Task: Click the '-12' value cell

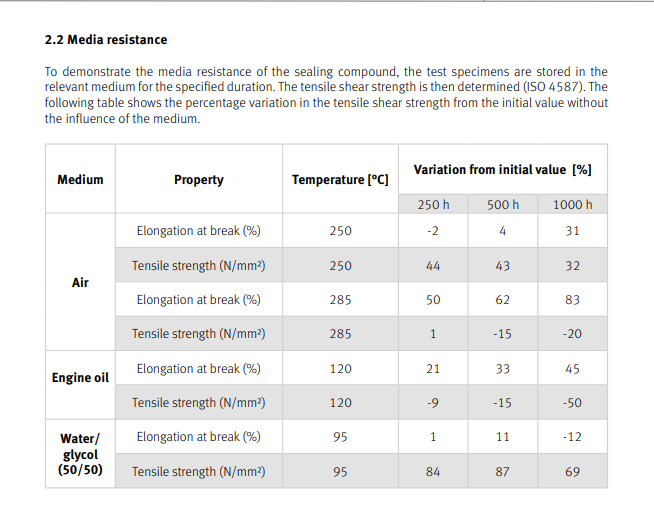Action: pyautogui.click(x=572, y=437)
